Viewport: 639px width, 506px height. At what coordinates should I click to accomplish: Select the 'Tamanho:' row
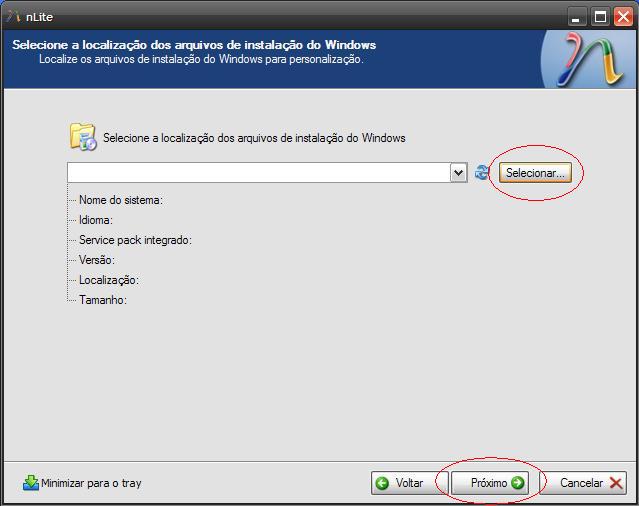click(103, 300)
